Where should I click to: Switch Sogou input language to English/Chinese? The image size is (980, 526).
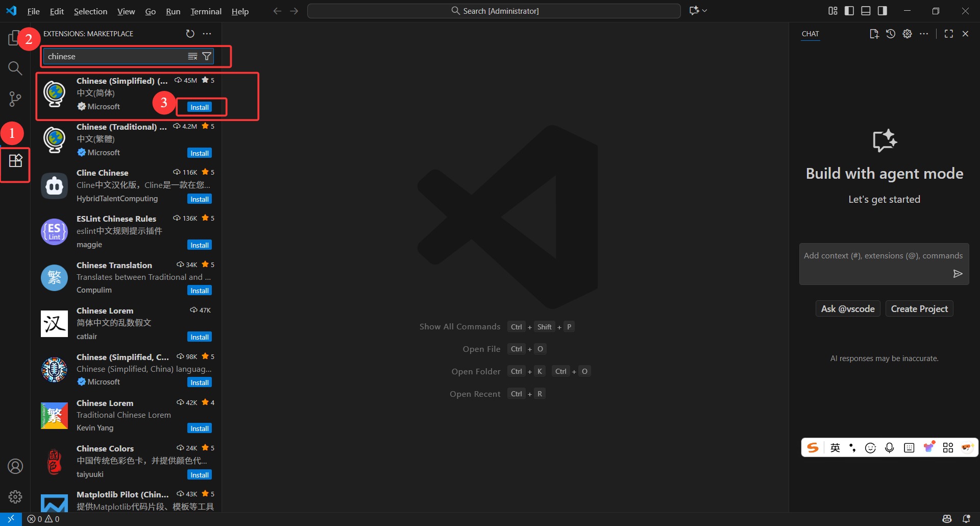[835, 448]
